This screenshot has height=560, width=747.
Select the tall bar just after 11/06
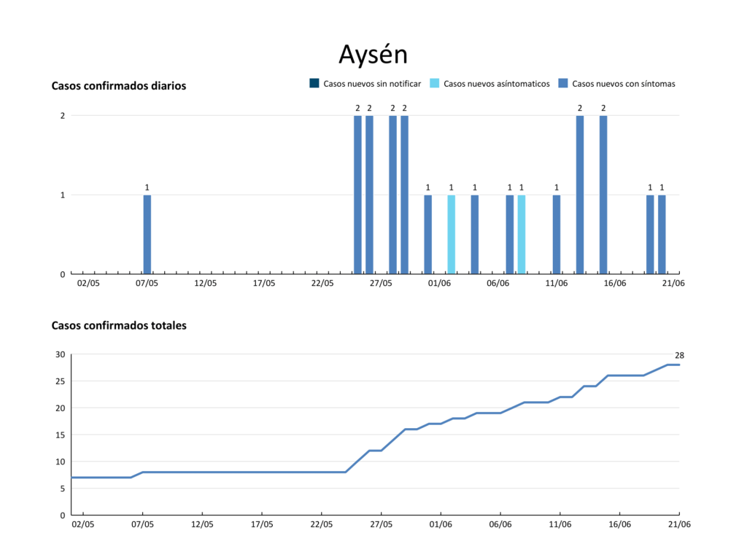(580, 195)
